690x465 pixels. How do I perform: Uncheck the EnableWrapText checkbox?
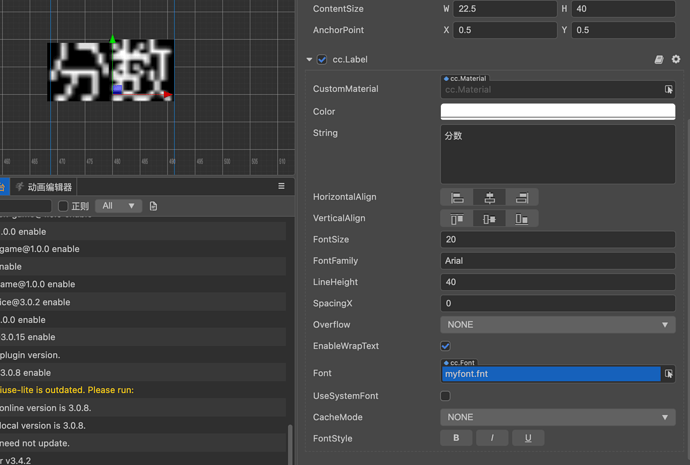(x=445, y=346)
